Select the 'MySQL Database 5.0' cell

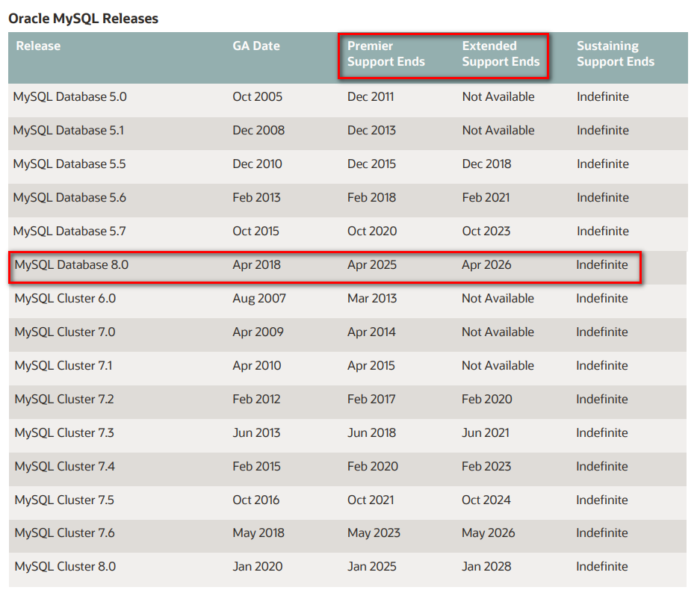70,96
